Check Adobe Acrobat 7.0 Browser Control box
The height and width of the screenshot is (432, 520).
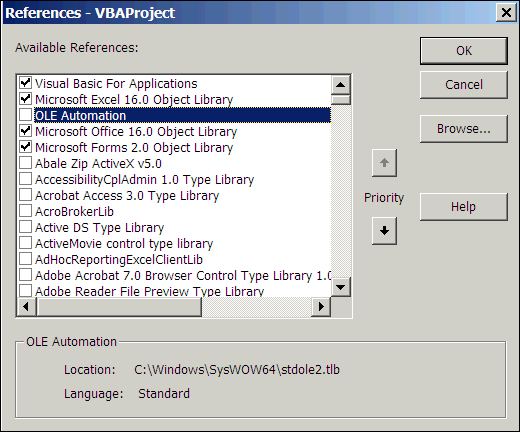tap(26, 275)
